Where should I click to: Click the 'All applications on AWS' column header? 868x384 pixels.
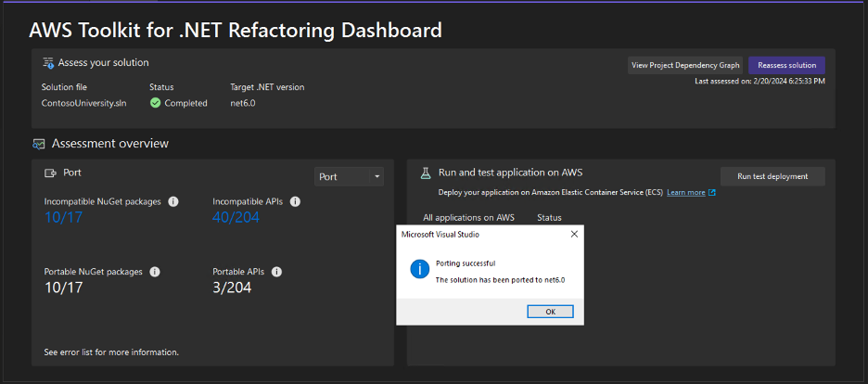point(469,217)
